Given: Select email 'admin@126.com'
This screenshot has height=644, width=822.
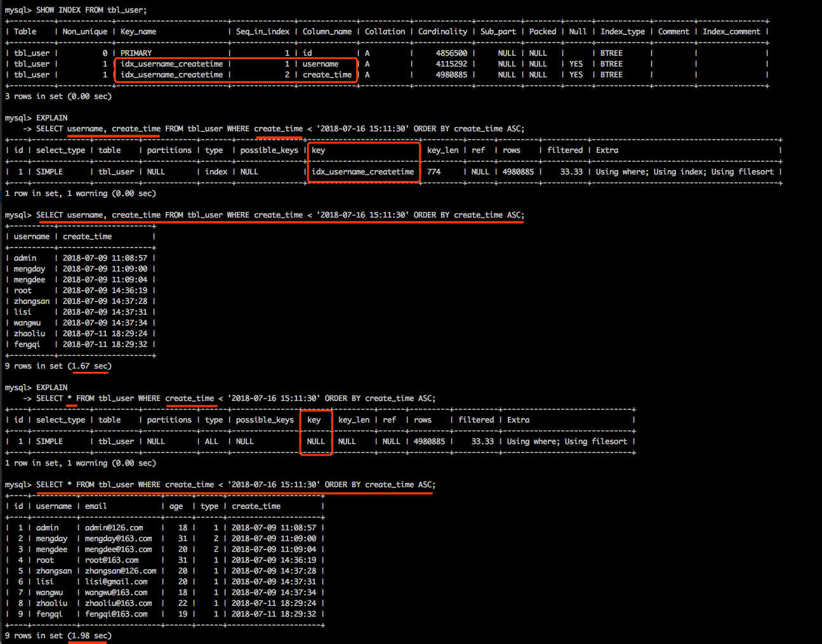Looking at the screenshot, I should pos(114,528).
